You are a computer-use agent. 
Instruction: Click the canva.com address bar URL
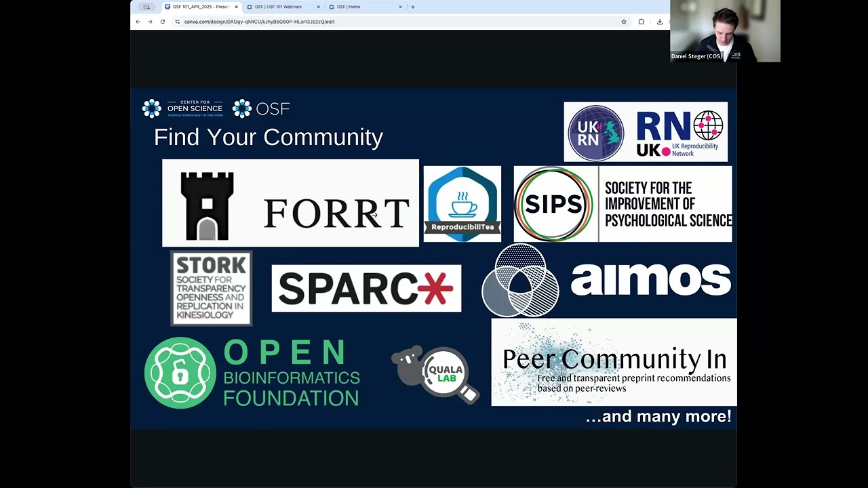(259, 22)
